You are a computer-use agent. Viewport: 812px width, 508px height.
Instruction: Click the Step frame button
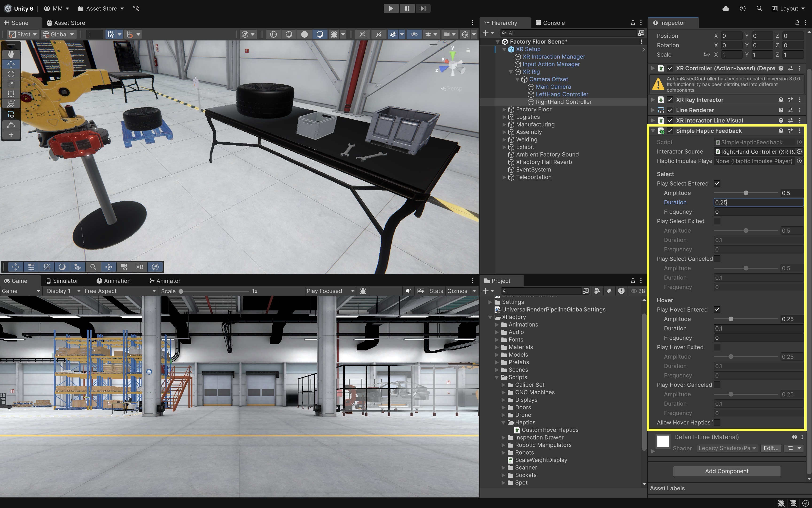coord(423,8)
